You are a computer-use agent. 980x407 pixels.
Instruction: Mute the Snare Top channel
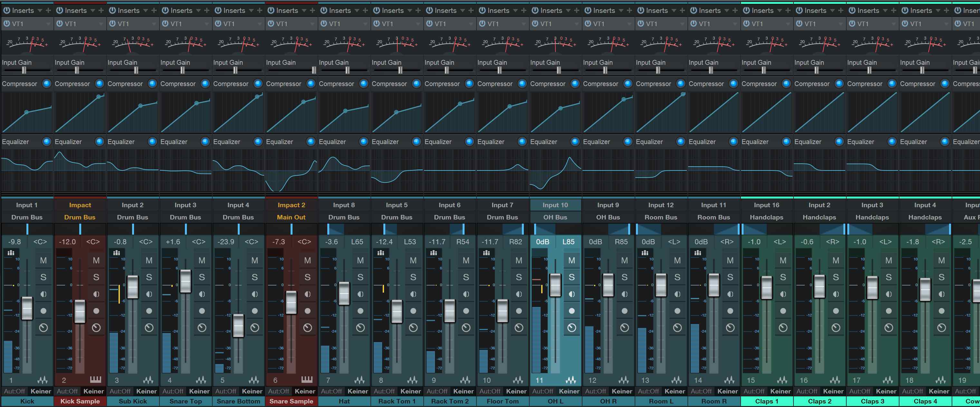pos(202,261)
